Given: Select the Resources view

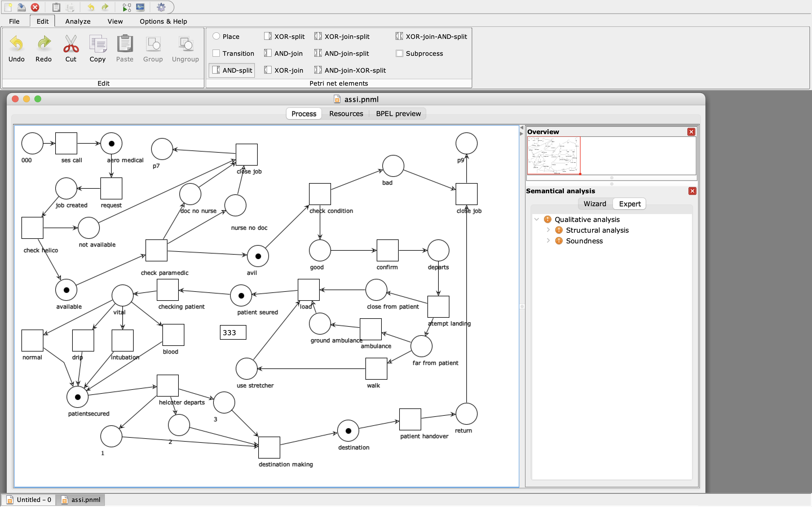Looking at the screenshot, I should click(346, 114).
